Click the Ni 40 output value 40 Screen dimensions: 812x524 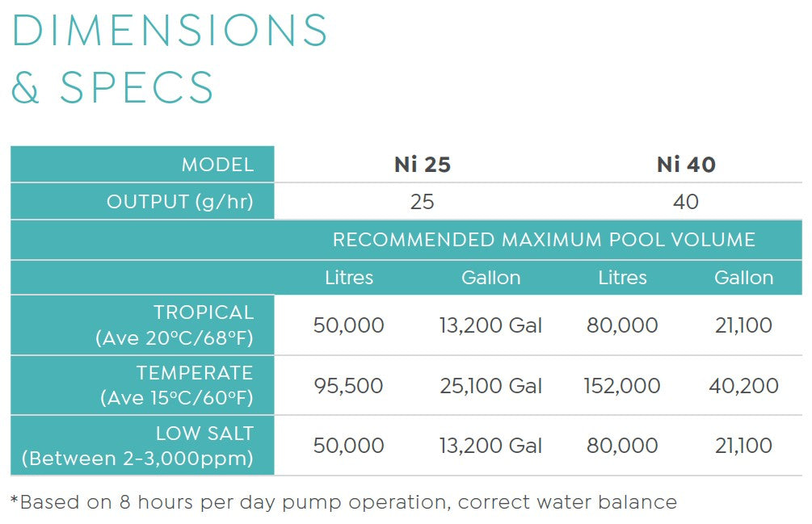pyautogui.click(x=686, y=202)
